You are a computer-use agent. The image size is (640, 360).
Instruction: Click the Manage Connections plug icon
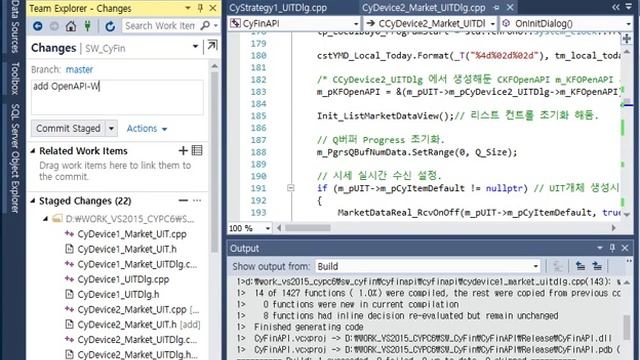[x=87, y=26]
